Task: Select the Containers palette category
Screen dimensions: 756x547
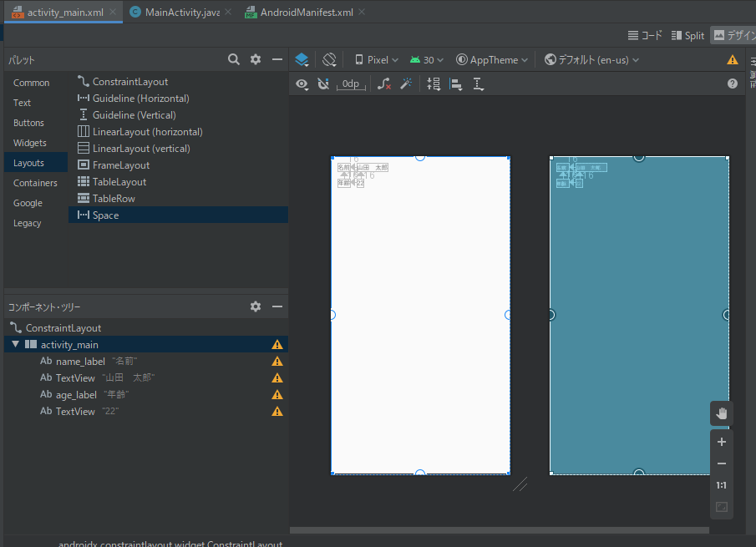Action: click(35, 183)
